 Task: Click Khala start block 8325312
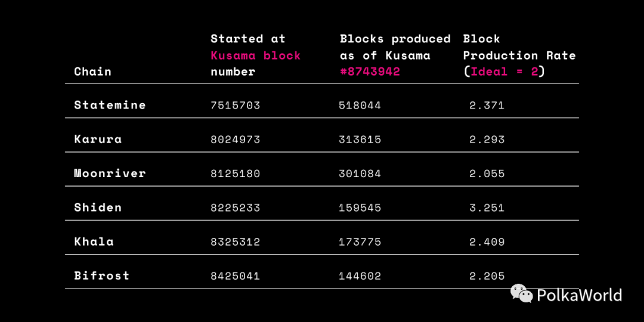point(236,242)
